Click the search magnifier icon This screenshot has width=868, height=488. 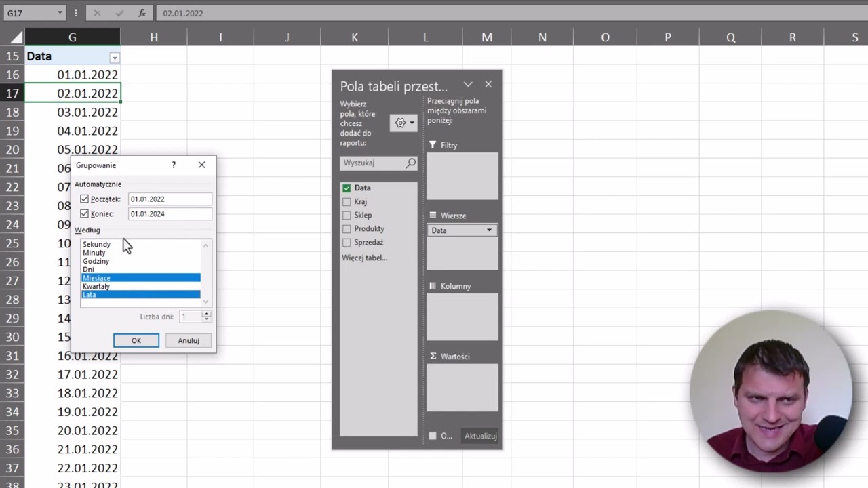click(x=411, y=163)
